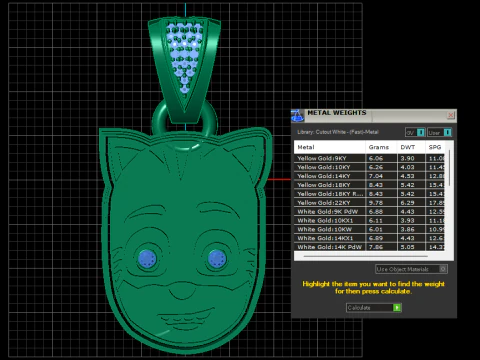Click the Library: Cutout White label
The width and height of the screenshot is (480, 360).
(x=338, y=132)
